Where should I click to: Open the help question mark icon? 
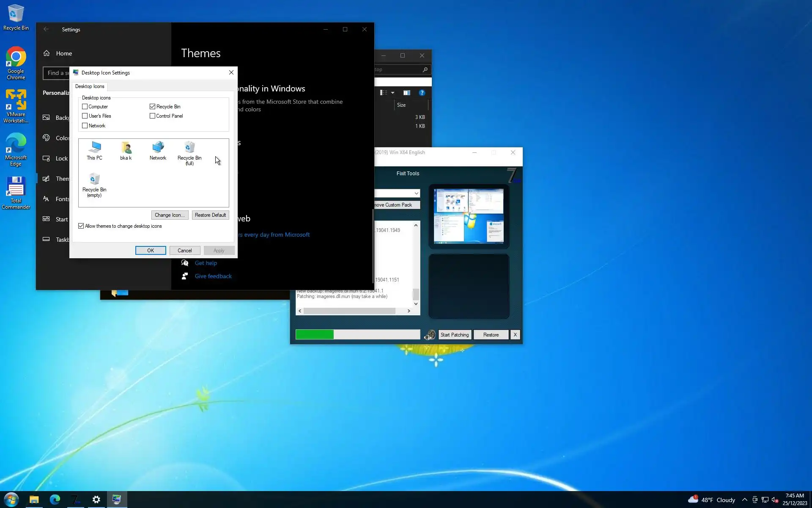pyautogui.click(x=422, y=93)
